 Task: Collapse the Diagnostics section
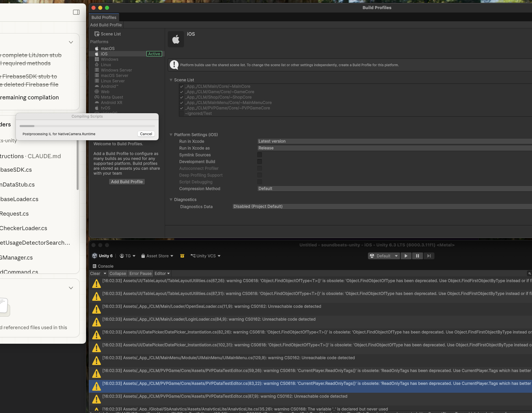pos(171,200)
